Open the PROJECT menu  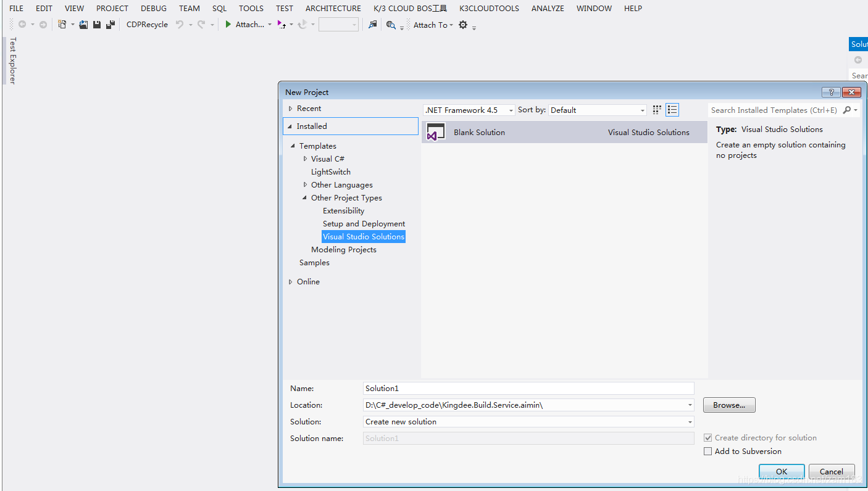pyautogui.click(x=112, y=8)
